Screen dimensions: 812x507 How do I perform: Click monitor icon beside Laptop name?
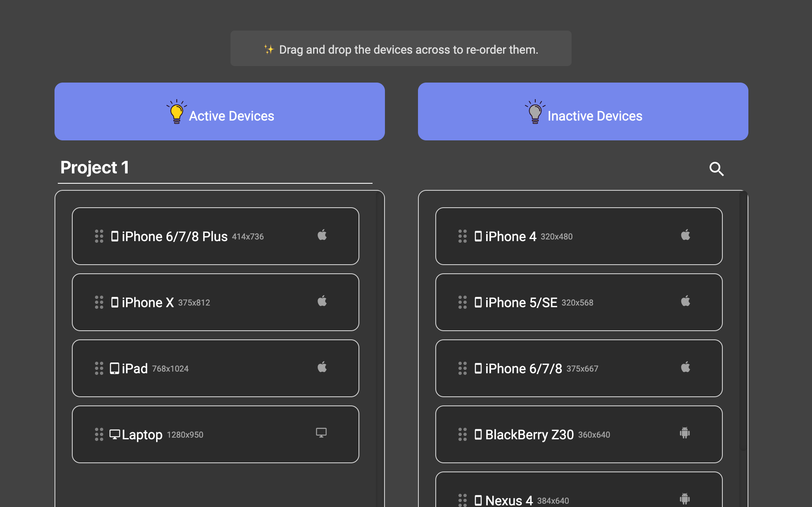114,434
